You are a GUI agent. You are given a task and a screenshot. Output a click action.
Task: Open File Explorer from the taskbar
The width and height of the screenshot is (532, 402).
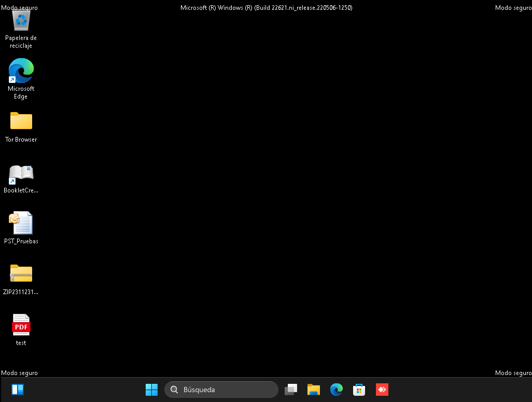point(314,390)
